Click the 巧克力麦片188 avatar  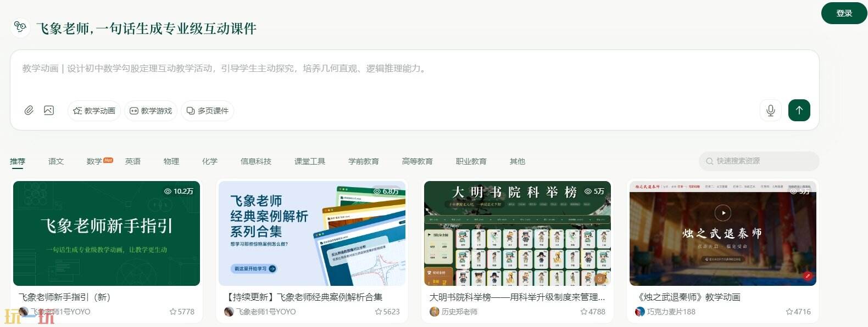pyautogui.click(x=639, y=312)
